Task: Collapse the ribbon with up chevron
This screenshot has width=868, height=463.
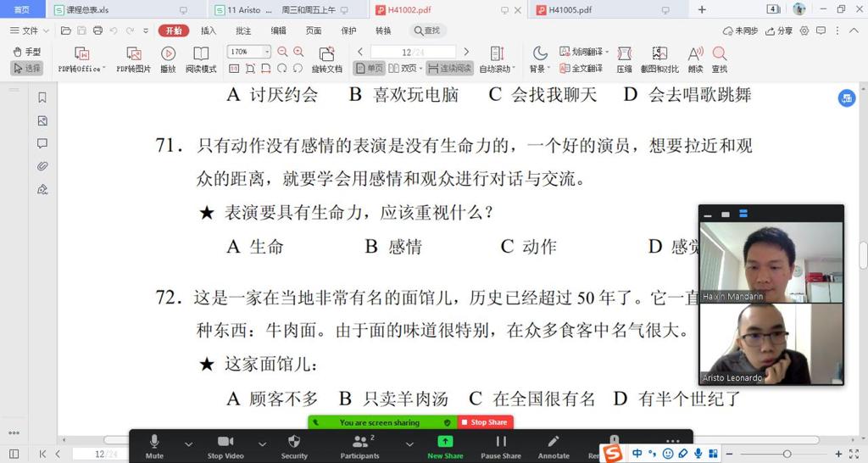Action: point(854,31)
